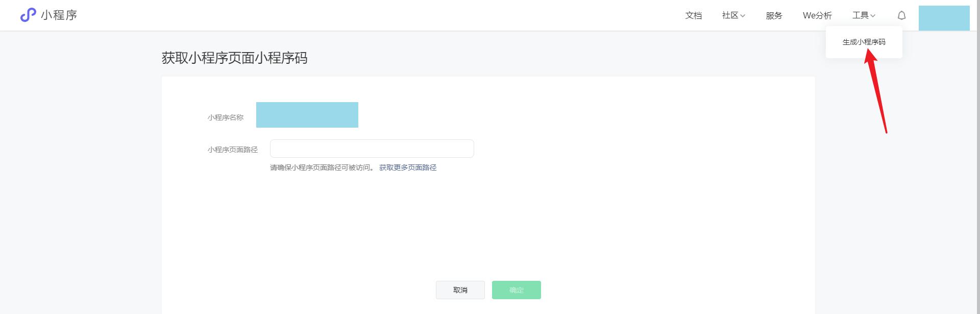Image resolution: width=980 pixels, height=314 pixels.
Task: Select 生成小程序码 from the dropdown
Action: (x=864, y=42)
